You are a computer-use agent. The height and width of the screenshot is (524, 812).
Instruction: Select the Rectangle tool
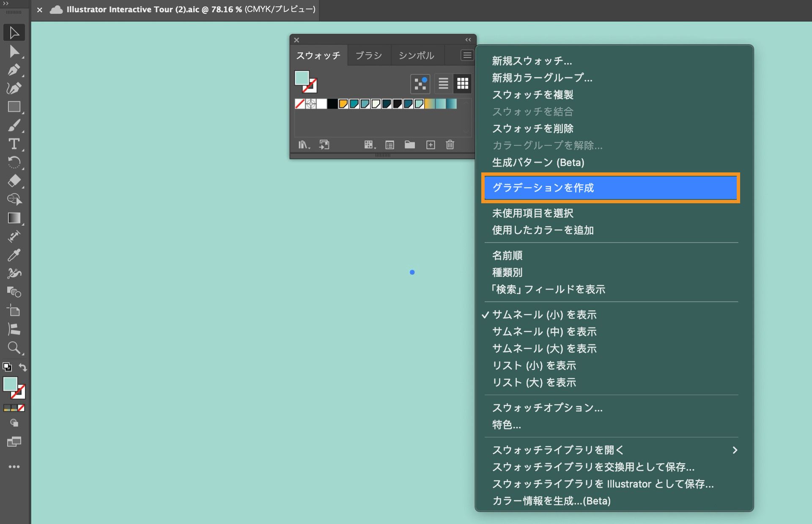point(14,107)
